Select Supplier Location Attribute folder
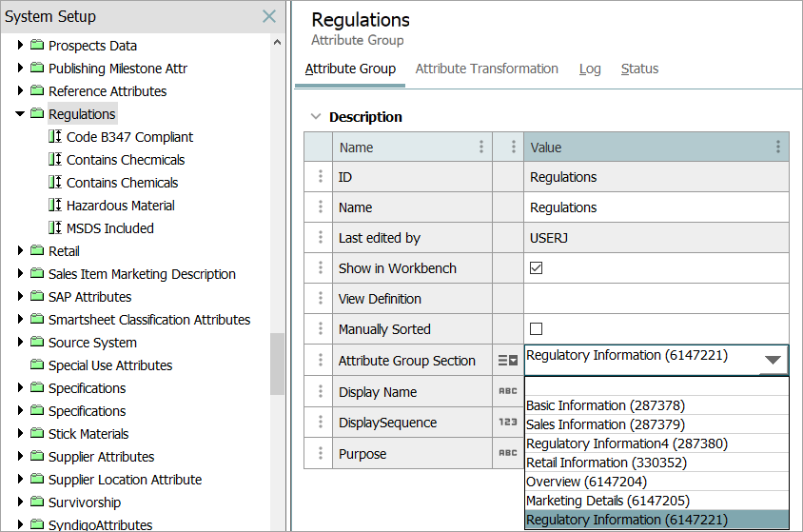Image resolution: width=803 pixels, height=532 pixels. pyautogui.click(x=125, y=480)
